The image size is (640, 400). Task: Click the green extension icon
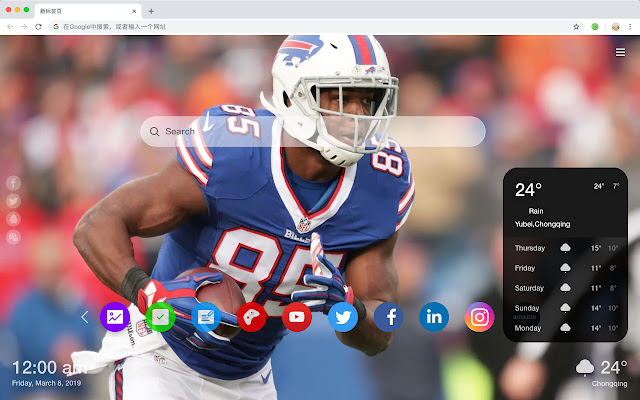point(595,27)
